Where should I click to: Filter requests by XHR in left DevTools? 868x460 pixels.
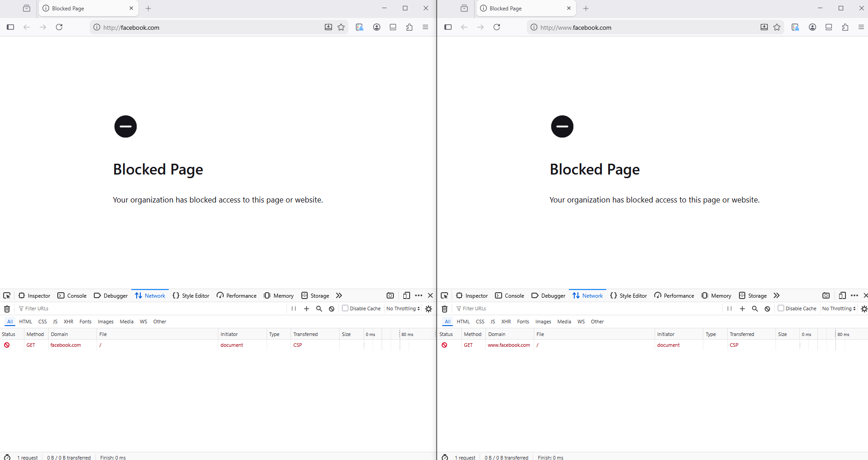(x=69, y=322)
